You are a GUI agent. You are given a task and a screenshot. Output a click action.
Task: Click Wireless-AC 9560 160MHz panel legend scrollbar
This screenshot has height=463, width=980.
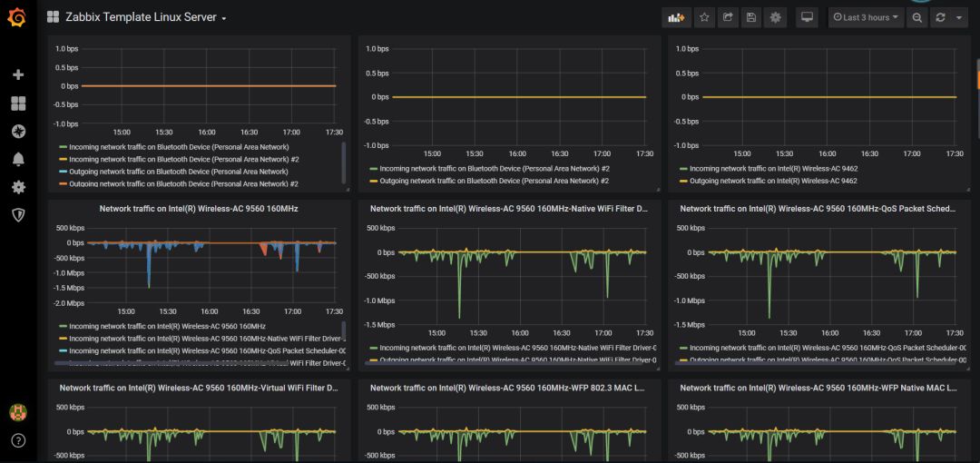pyautogui.click(x=344, y=331)
